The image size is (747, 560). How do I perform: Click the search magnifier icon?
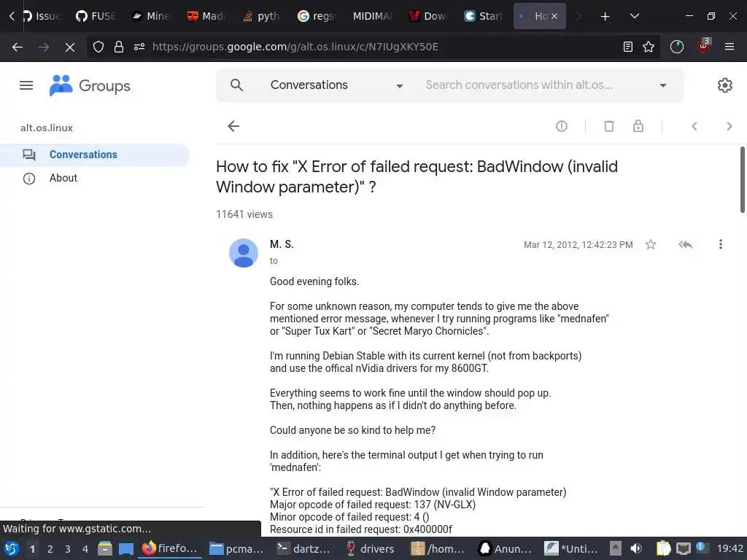[x=236, y=85]
